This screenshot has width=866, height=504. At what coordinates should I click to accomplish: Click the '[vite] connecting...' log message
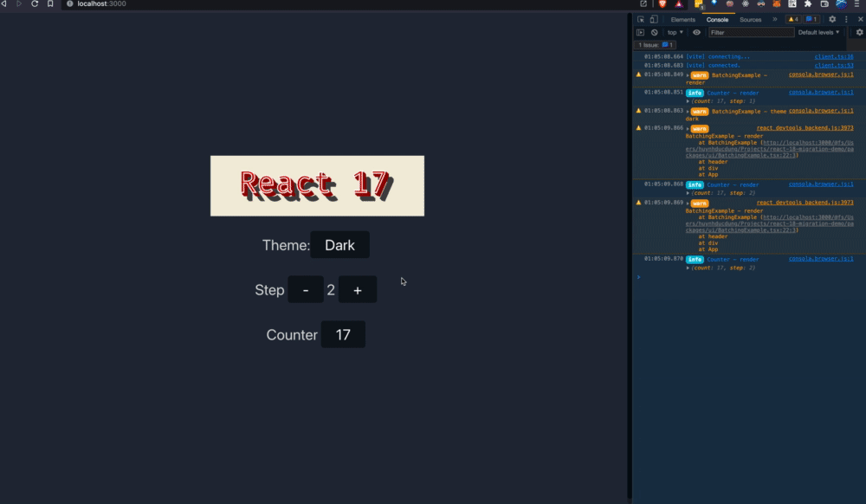[x=718, y=56]
